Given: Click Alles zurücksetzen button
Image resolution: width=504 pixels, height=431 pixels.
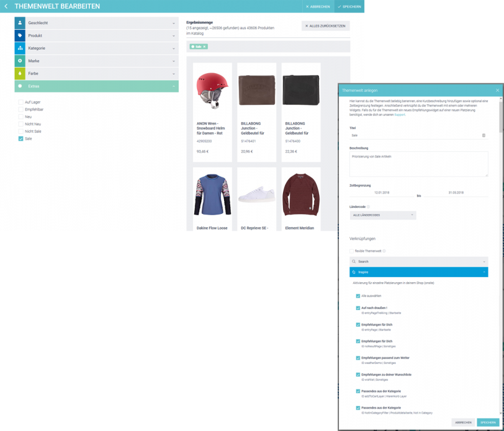Looking at the screenshot, I should 325,26.
